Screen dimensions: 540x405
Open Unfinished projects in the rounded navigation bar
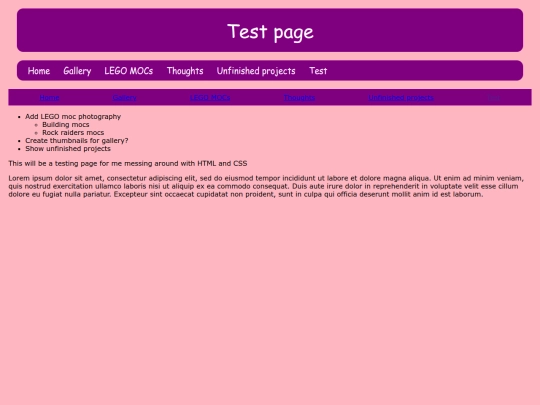coord(256,71)
